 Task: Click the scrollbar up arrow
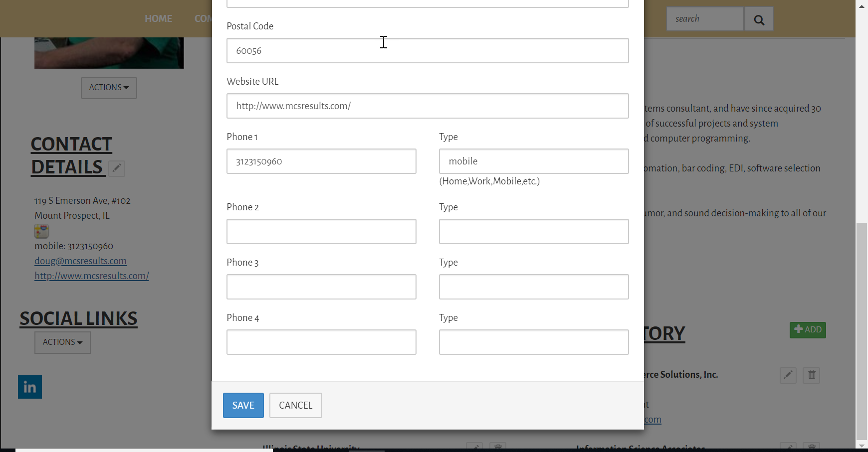[862, 6]
